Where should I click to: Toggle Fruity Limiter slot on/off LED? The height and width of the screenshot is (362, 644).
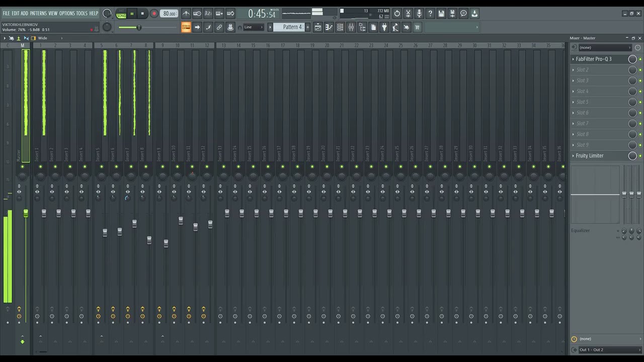pos(640,156)
